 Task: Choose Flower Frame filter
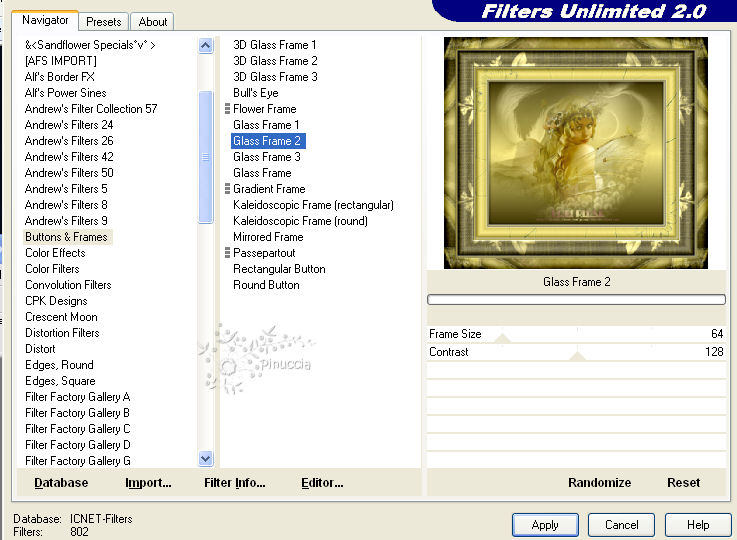(265, 109)
